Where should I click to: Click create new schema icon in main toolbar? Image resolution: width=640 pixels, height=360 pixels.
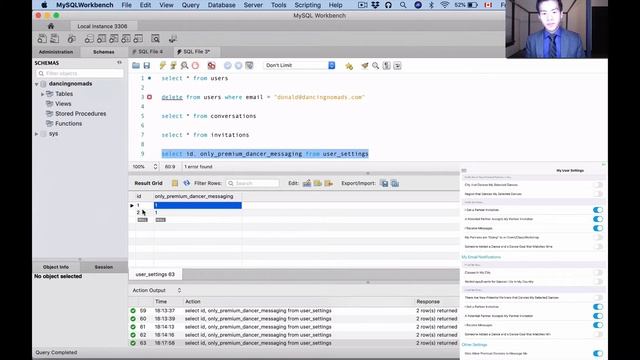point(89,39)
